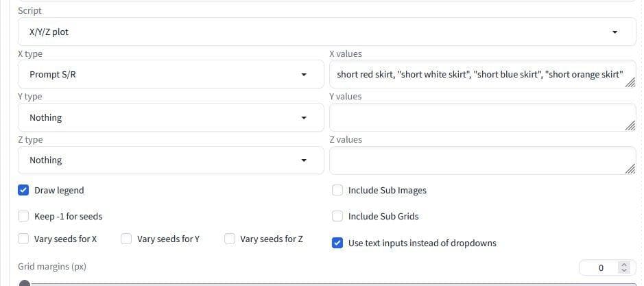Enable Vary seeds for X
644x286 pixels.
24,239
